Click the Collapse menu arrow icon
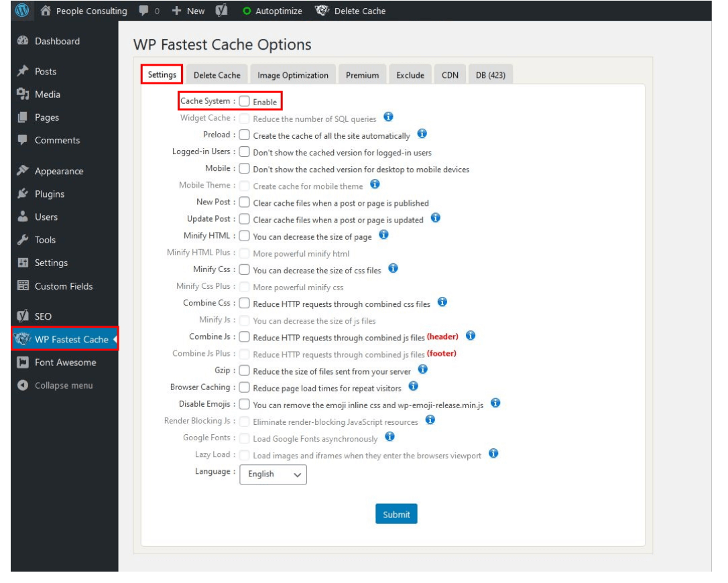This screenshot has width=728, height=583. point(23,385)
